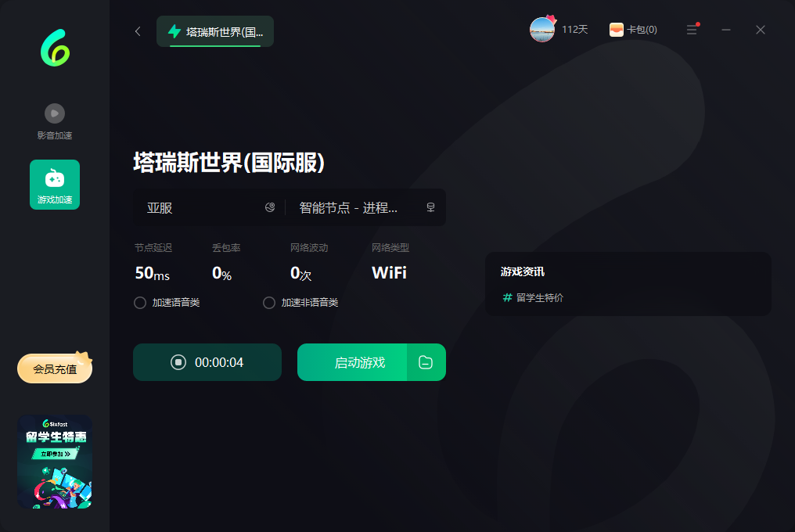
Task: Click the back arrow icon
Action: [138, 31]
